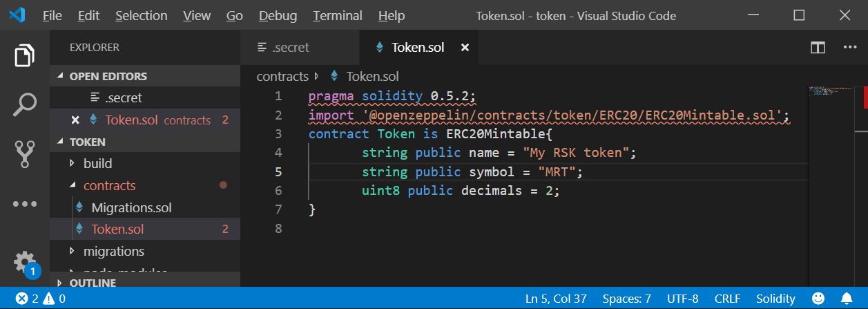Change file encoding UTF-8

pyautogui.click(x=682, y=299)
